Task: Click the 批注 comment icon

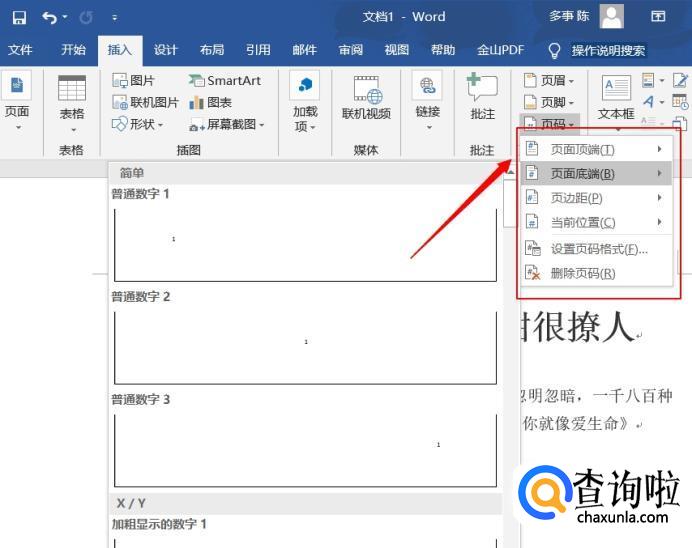Action: (x=482, y=86)
